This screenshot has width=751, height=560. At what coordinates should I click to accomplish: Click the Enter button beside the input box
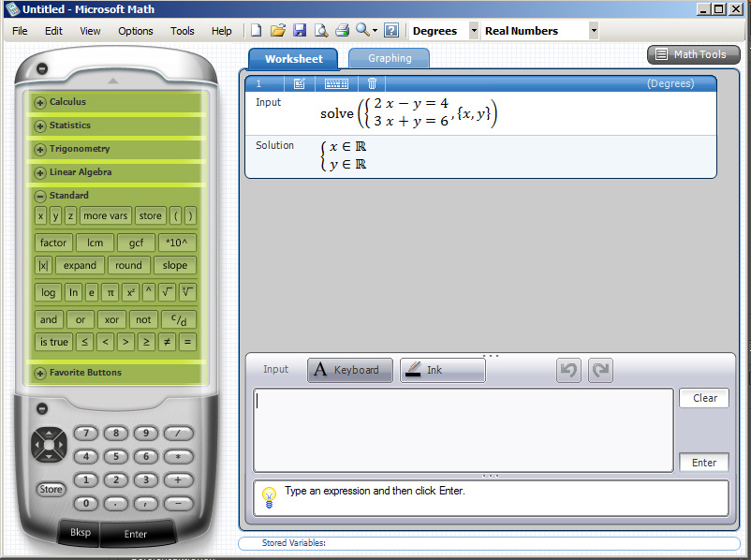[x=704, y=463]
